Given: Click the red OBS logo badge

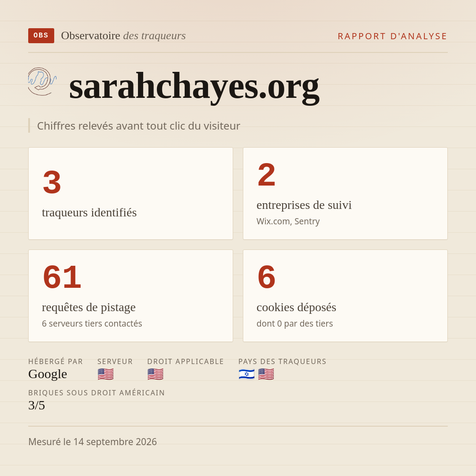Looking at the screenshot, I should coord(41,36).
